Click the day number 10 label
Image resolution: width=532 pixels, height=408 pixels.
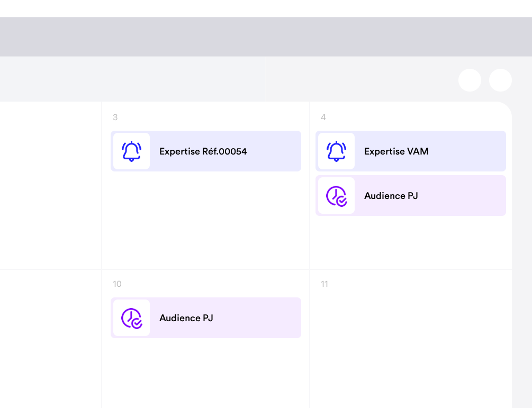[x=117, y=284]
